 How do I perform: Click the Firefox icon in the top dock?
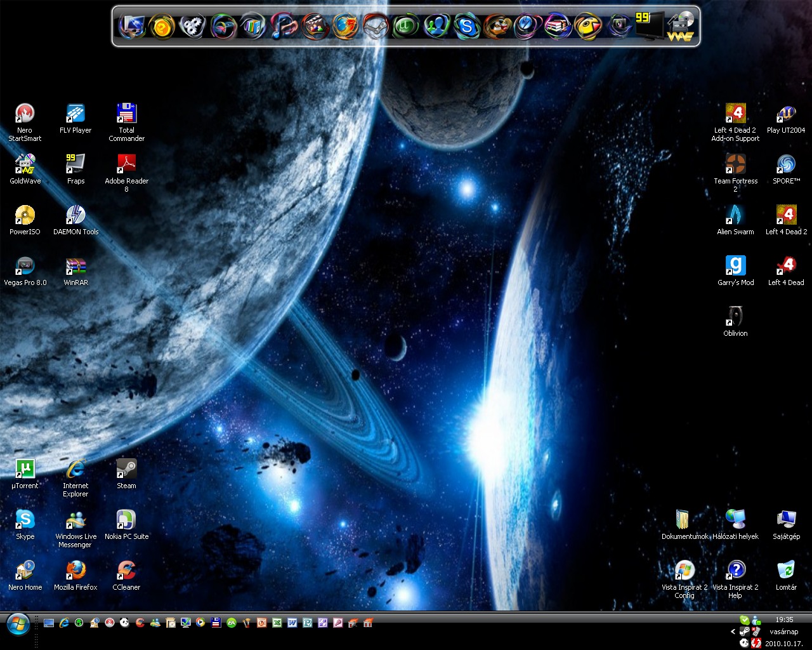pos(345,27)
